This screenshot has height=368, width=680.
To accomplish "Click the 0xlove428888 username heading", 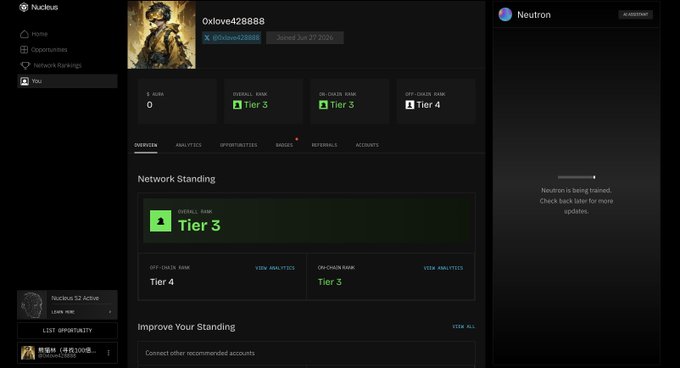I will 233,21.
